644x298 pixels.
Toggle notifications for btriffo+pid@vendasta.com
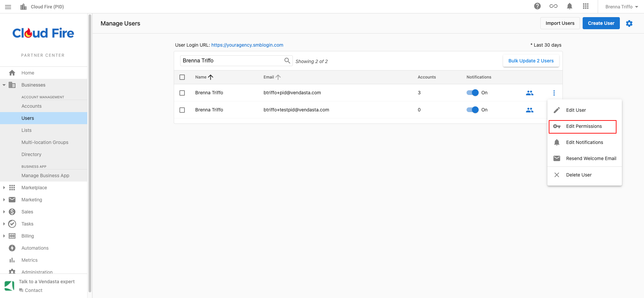(473, 93)
